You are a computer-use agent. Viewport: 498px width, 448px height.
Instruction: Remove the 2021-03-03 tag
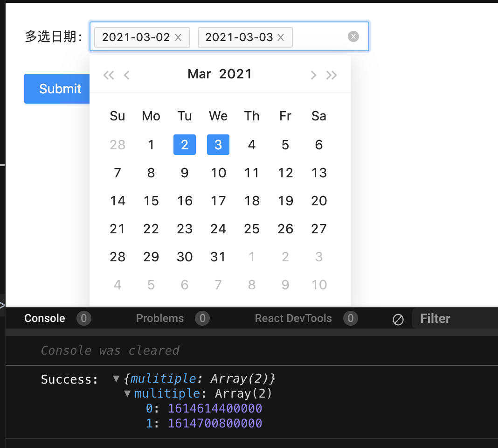tap(281, 37)
